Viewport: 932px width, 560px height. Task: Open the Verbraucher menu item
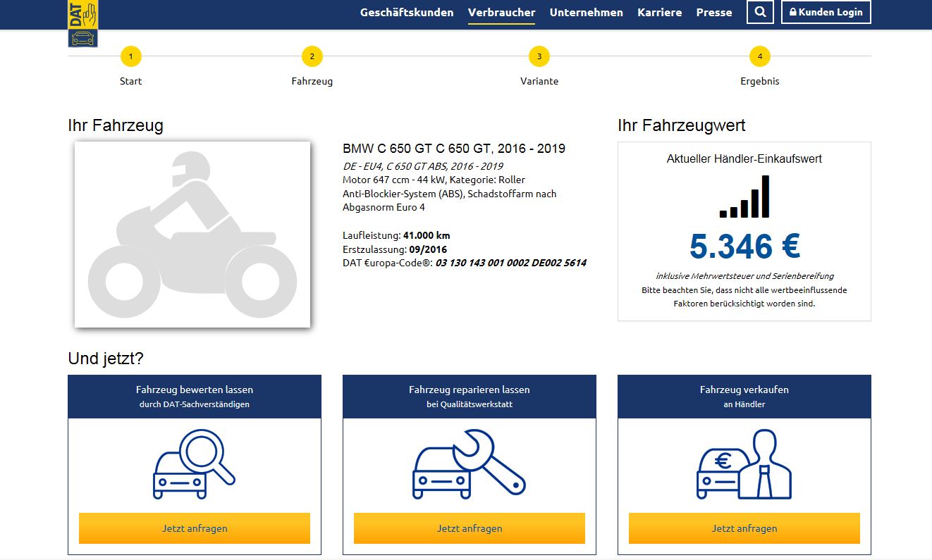(x=501, y=12)
